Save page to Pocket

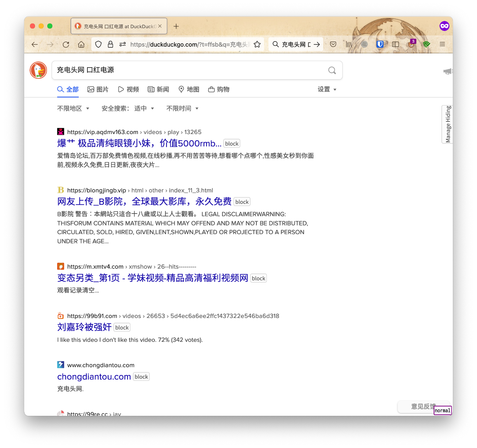[333, 44]
